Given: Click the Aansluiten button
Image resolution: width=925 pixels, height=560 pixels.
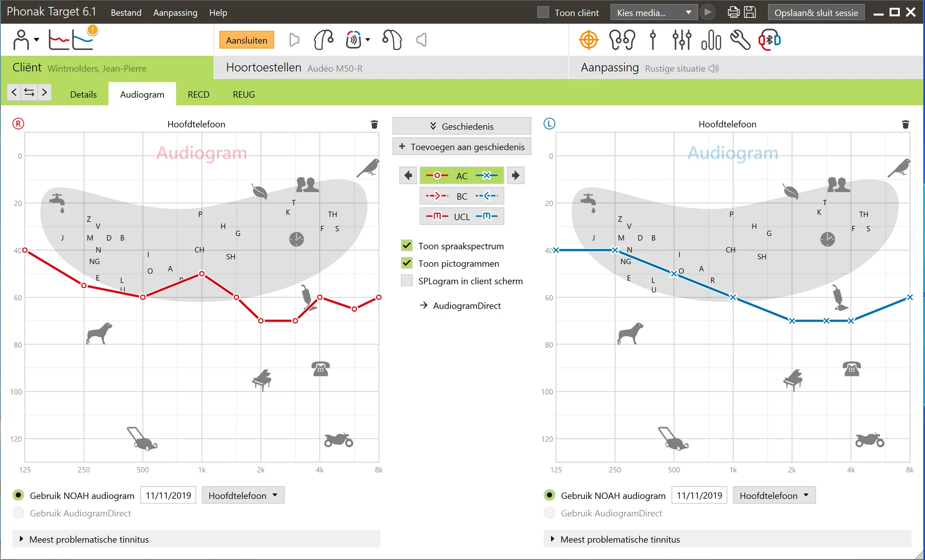Looking at the screenshot, I should click(246, 40).
